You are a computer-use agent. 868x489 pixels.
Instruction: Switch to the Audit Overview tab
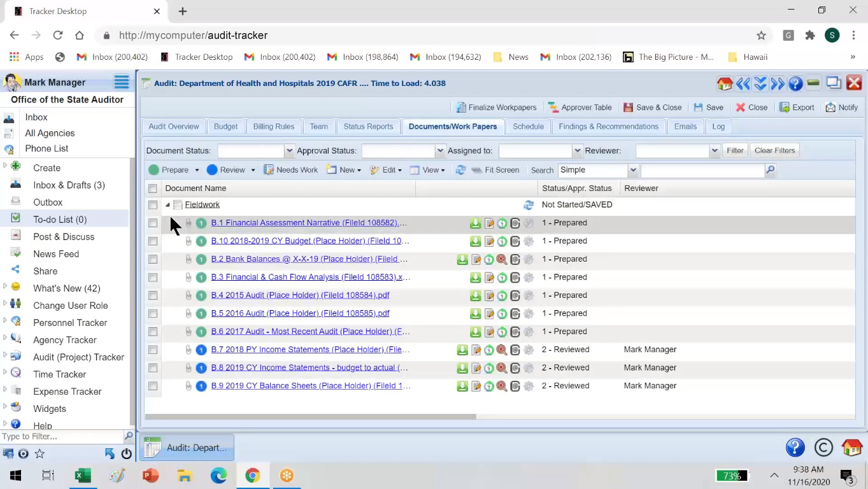(x=174, y=127)
